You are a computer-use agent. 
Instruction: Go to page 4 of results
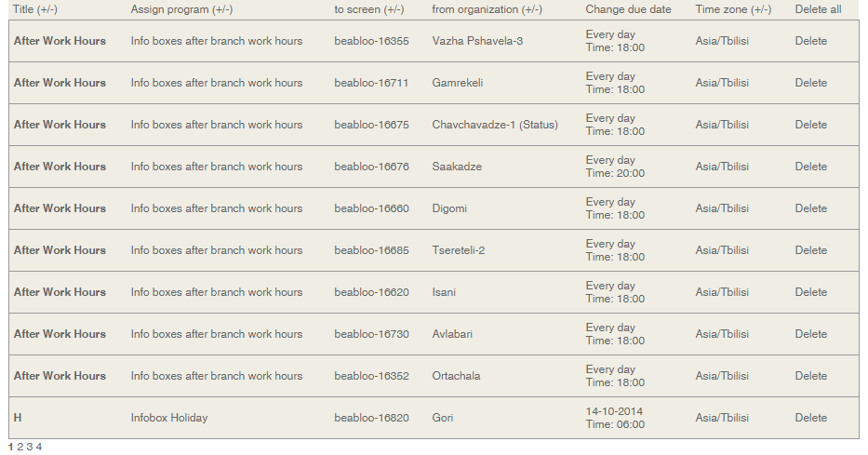click(39, 447)
